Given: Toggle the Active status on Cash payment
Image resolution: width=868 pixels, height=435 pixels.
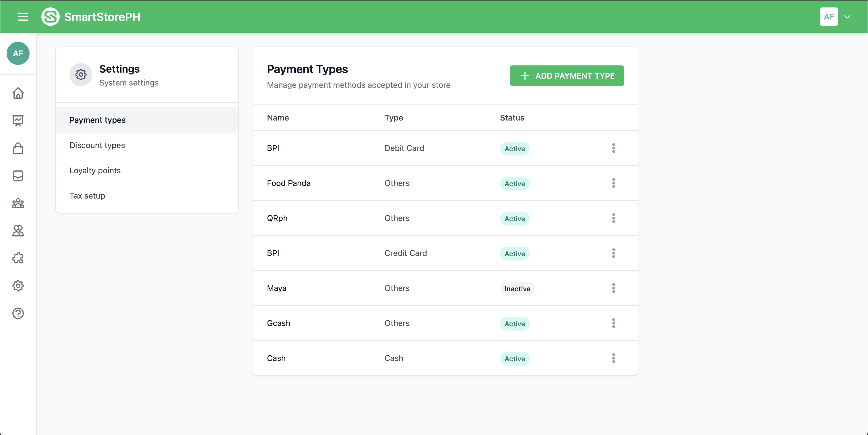Looking at the screenshot, I should [515, 358].
